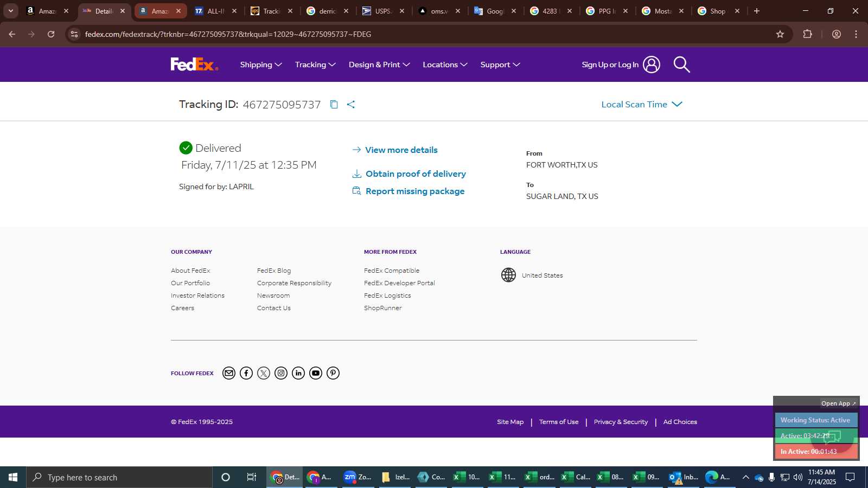Image resolution: width=868 pixels, height=488 pixels.
Task: Reload the page
Action: click(51, 34)
